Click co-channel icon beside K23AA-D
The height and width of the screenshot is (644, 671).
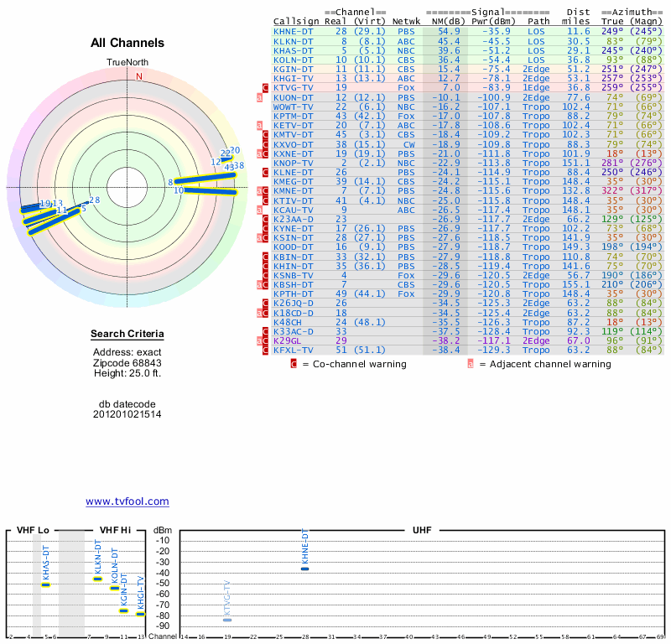click(x=266, y=219)
